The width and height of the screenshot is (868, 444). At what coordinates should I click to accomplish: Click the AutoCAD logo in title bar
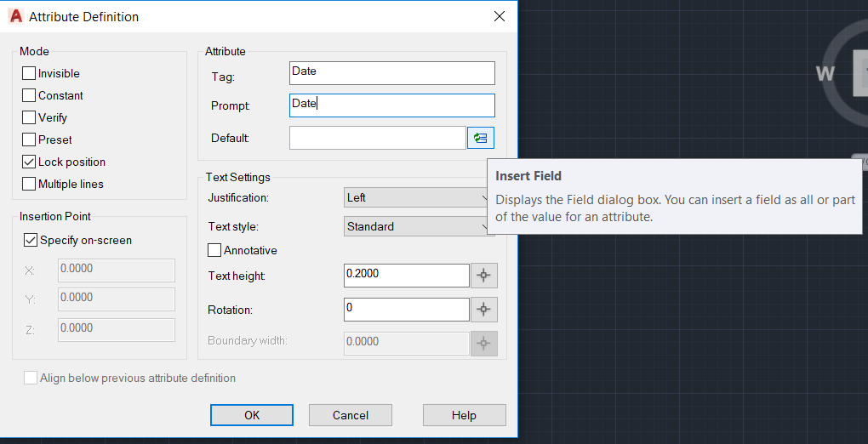click(15, 16)
